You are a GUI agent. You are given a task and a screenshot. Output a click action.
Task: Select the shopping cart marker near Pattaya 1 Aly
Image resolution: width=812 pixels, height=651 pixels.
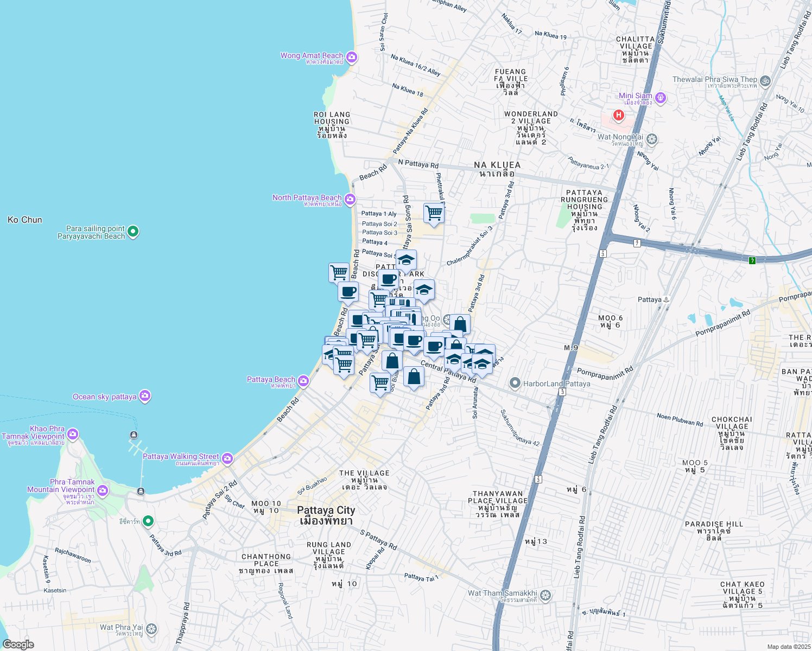(434, 213)
